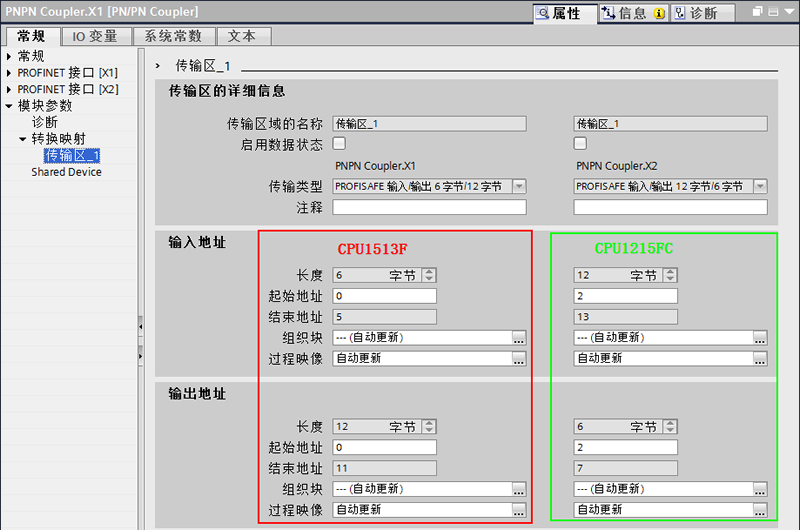Click CPU1513F input 结束地址 value 5
The width and height of the screenshot is (800, 530).
[384, 317]
